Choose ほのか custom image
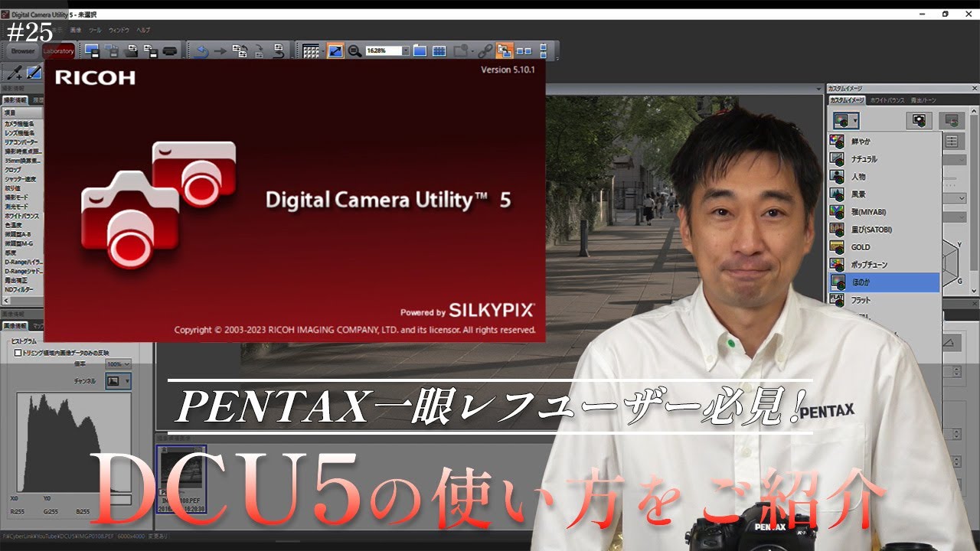980x551 pixels. 884,282
